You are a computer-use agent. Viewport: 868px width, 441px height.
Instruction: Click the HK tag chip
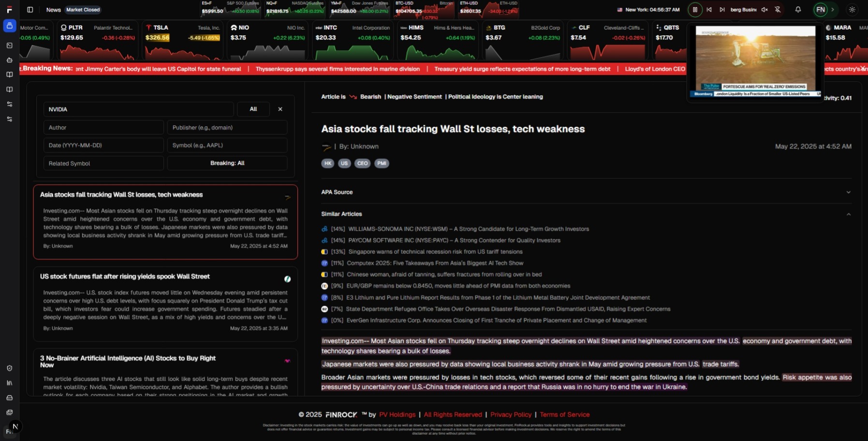[328, 163]
